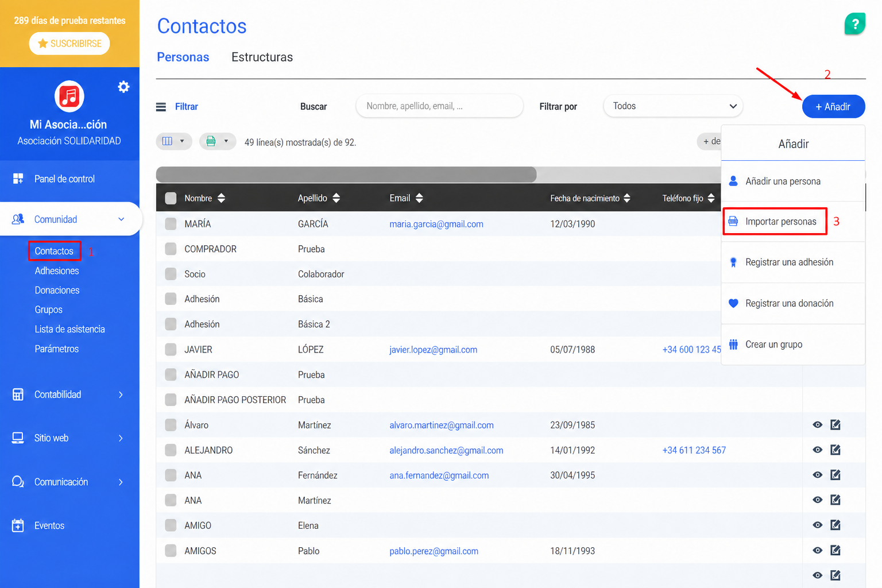View ALEJANDRO Sánchez with eye icon
The width and height of the screenshot is (882, 588).
(x=818, y=450)
